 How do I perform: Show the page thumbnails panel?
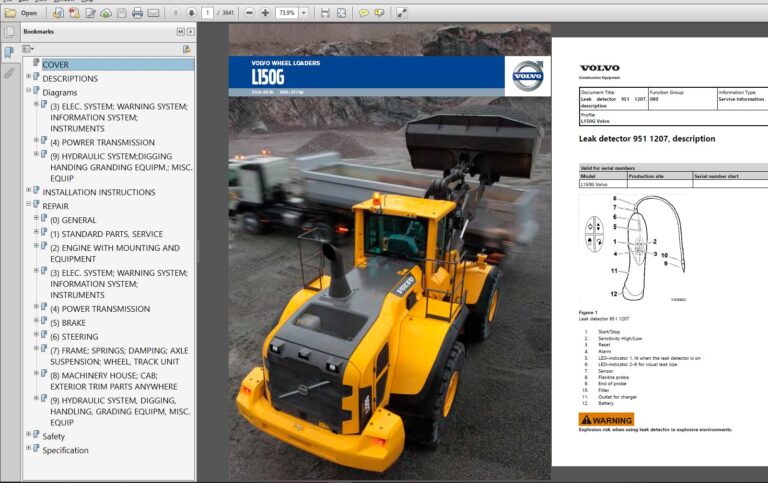[9, 32]
